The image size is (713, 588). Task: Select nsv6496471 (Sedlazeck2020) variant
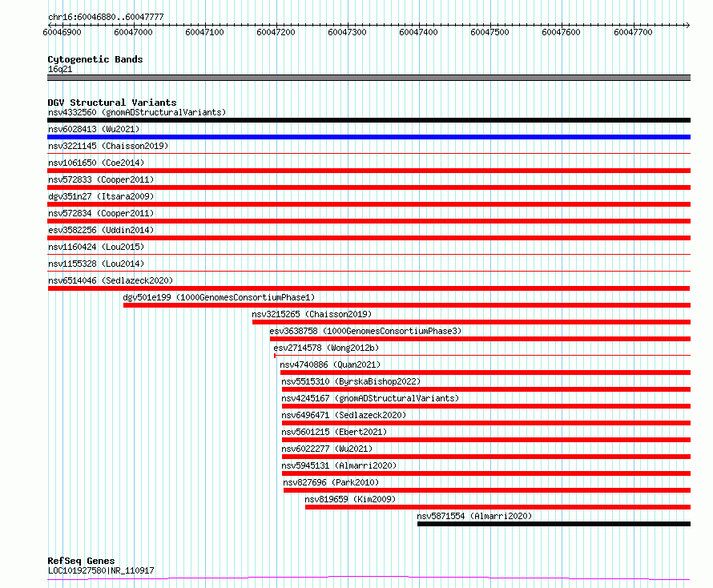pyautogui.click(x=344, y=415)
